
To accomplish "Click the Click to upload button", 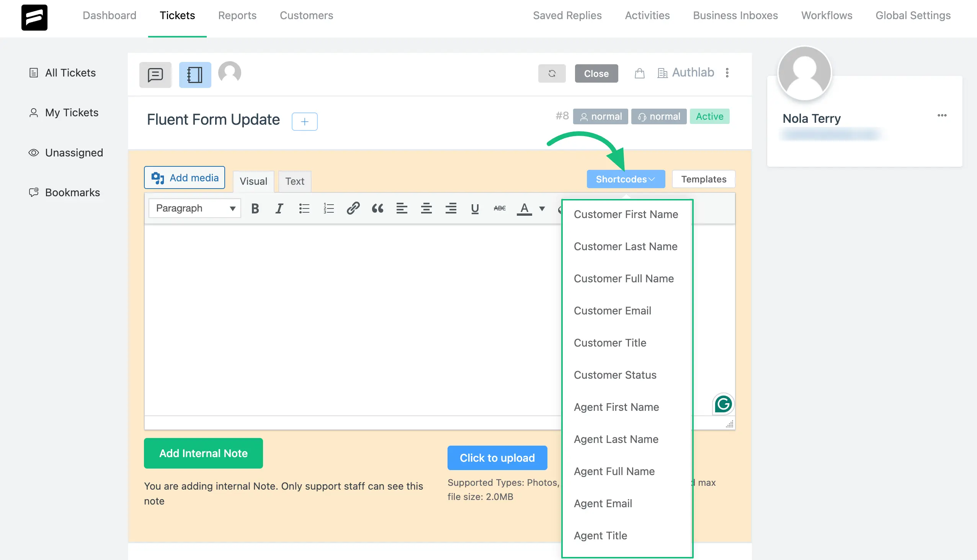I will [x=497, y=458].
